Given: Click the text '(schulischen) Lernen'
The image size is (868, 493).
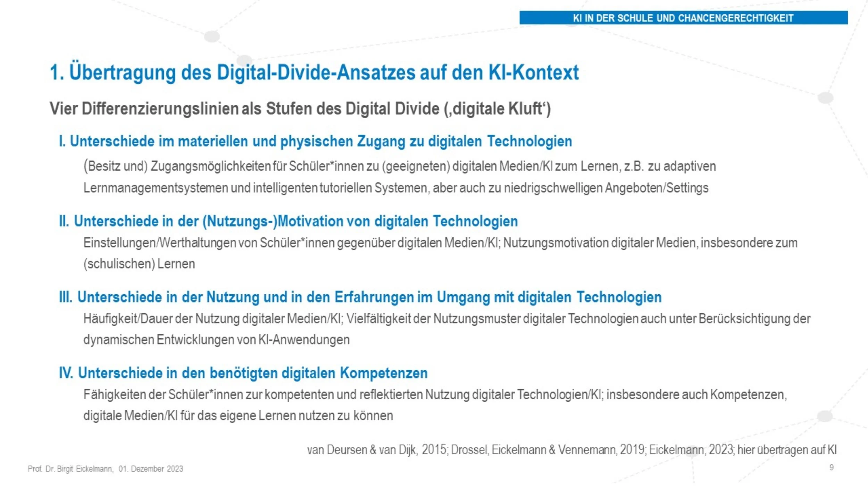Looking at the screenshot, I should 139,264.
